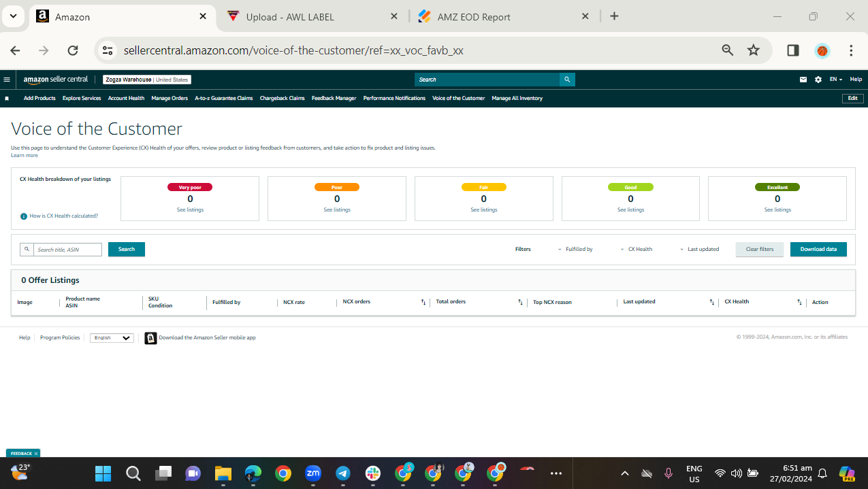
Task: Open Program Policies in footer
Action: (x=60, y=338)
